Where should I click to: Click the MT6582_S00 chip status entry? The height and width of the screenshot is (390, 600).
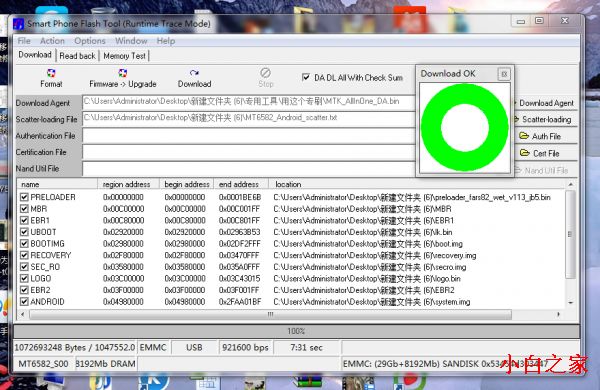coord(43,364)
